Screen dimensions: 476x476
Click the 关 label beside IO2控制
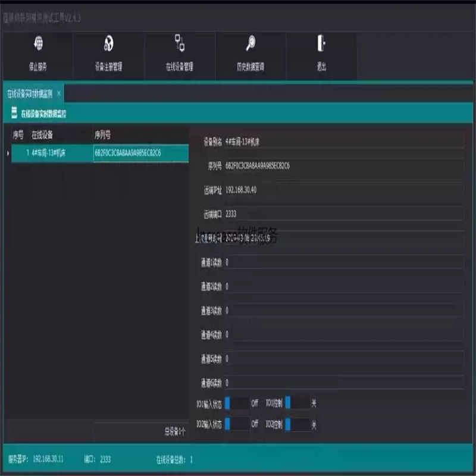pyautogui.click(x=314, y=425)
